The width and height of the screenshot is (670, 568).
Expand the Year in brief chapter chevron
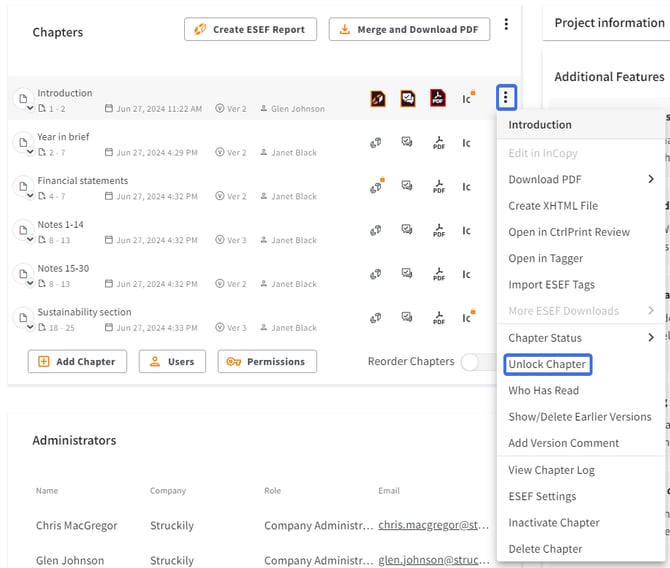(30, 151)
